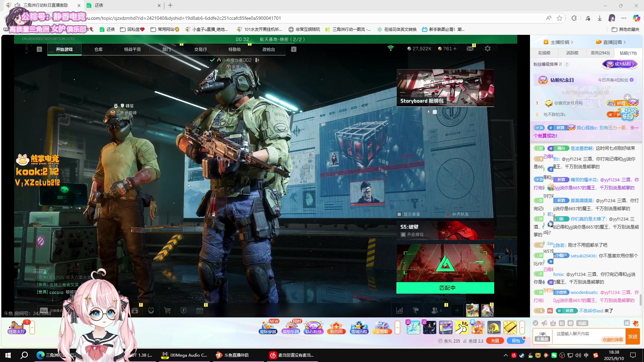Open the 雪域历险 activity icon
This screenshot has width=644, height=362.
point(359,327)
